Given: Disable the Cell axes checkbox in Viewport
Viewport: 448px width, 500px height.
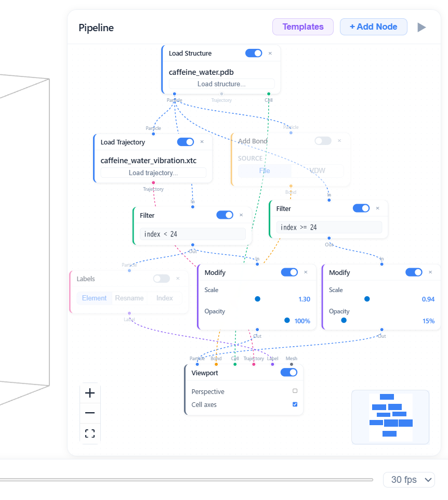Looking at the screenshot, I should coord(295,404).
